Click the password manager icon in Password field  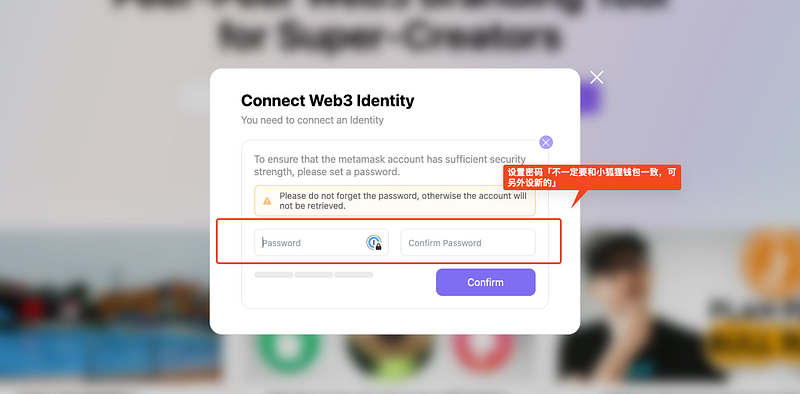click(x=374, y=242)
